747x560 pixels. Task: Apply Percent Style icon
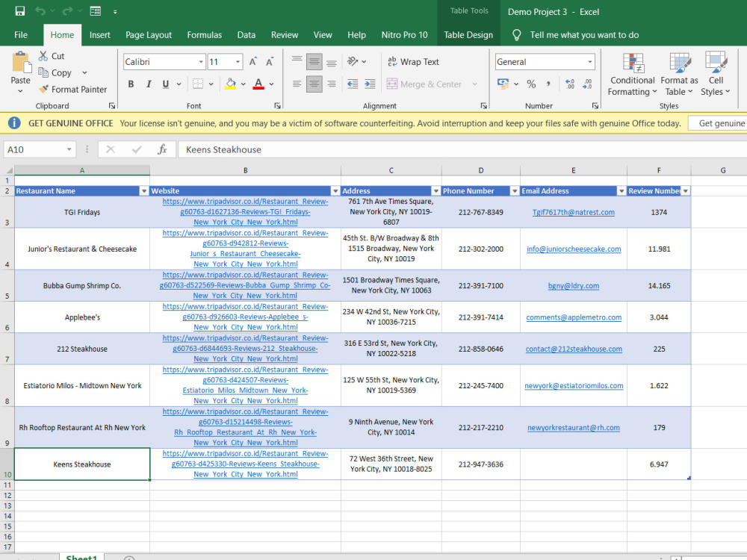pos(531,84)
